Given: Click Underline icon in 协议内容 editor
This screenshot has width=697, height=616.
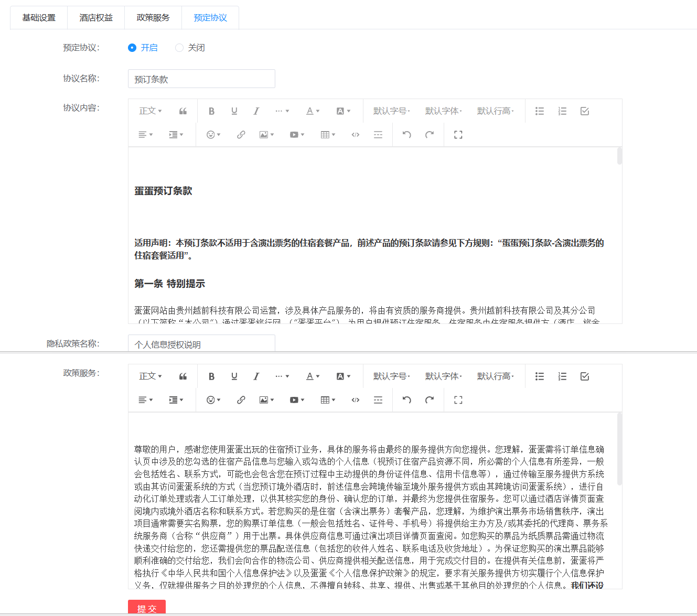Looking at the screenshot, I should 234,111.
